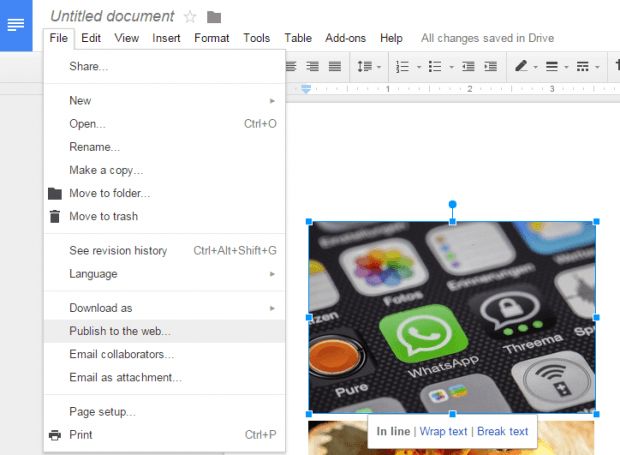
Task: Open the Add-ons menu
Action: 345,38
